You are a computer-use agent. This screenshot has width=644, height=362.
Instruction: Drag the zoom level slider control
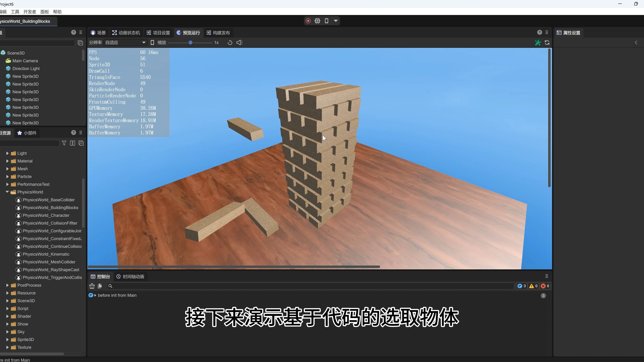click(x=190, y=42)
